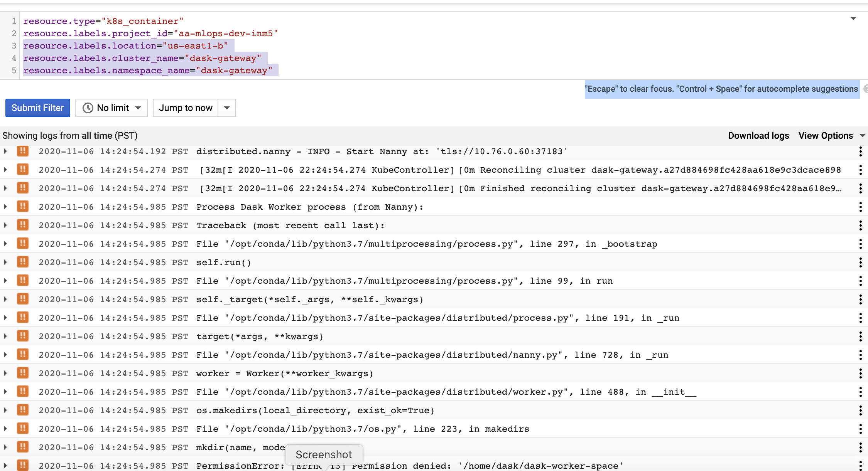The image size is (868, 471).
Task: Click the Submit Filter button
Action: (37, 108)
